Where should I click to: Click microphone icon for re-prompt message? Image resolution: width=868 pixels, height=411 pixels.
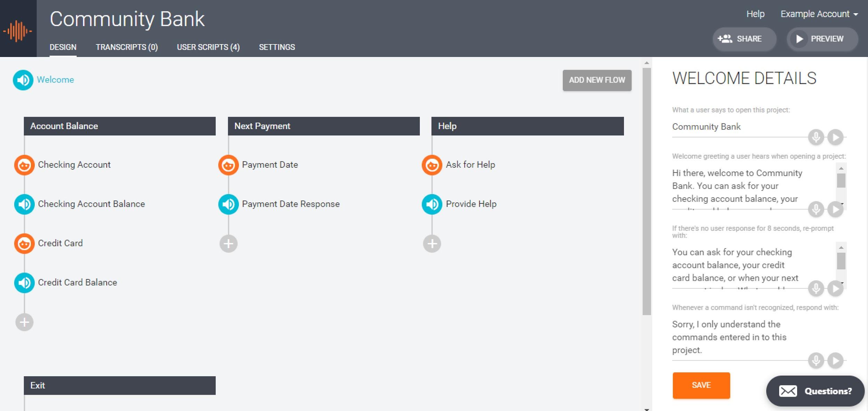(816, 288)
